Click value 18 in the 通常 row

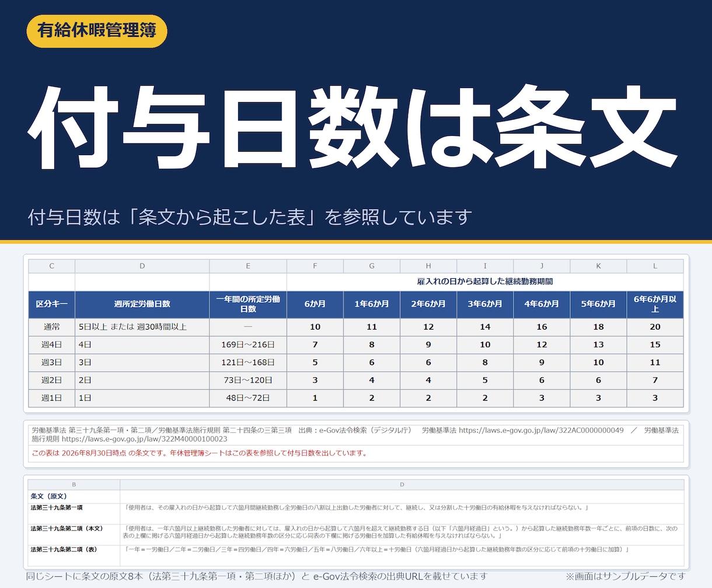click(x=598, y=327)
